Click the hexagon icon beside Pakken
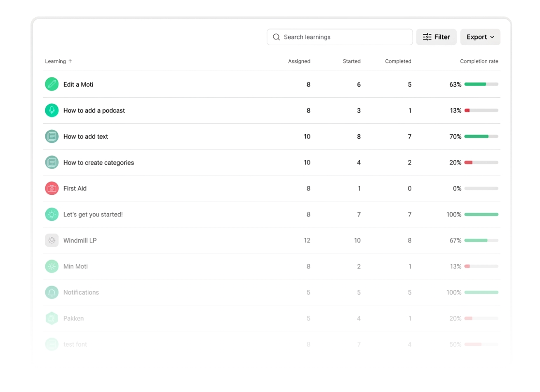The width and height of the screenshot is (540, 392). point(52,318)
